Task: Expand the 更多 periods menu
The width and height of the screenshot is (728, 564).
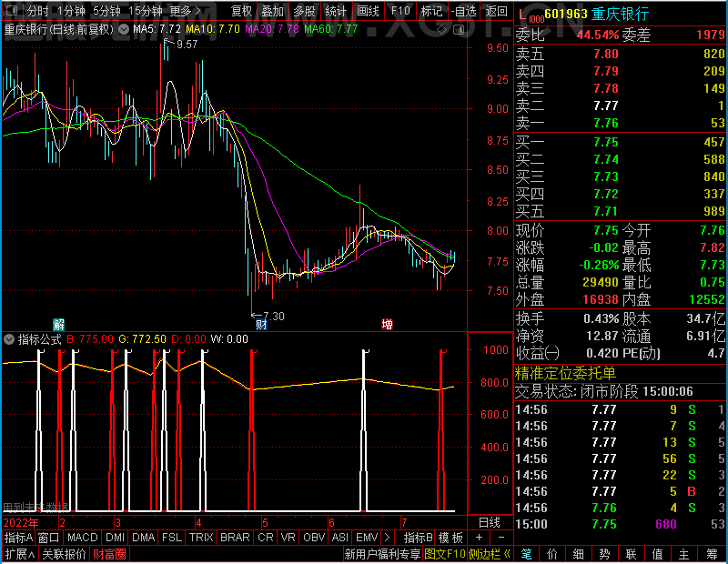Action: tap(185, 11)
